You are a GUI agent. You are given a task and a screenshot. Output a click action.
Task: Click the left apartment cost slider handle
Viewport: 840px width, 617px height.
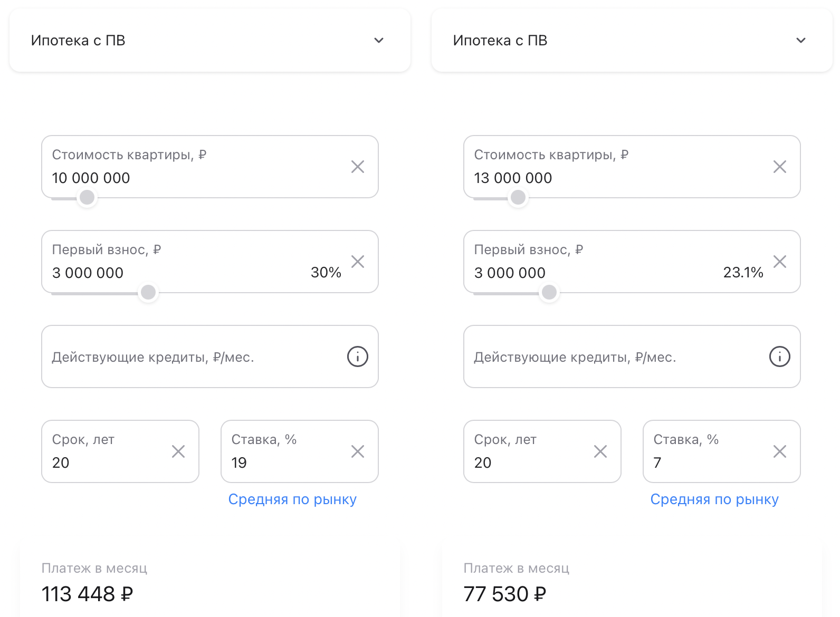click(x=87, y=198)
